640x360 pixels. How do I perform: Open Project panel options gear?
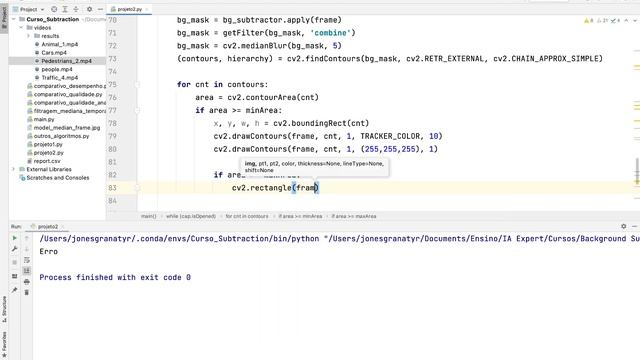[x=89, y=9]
